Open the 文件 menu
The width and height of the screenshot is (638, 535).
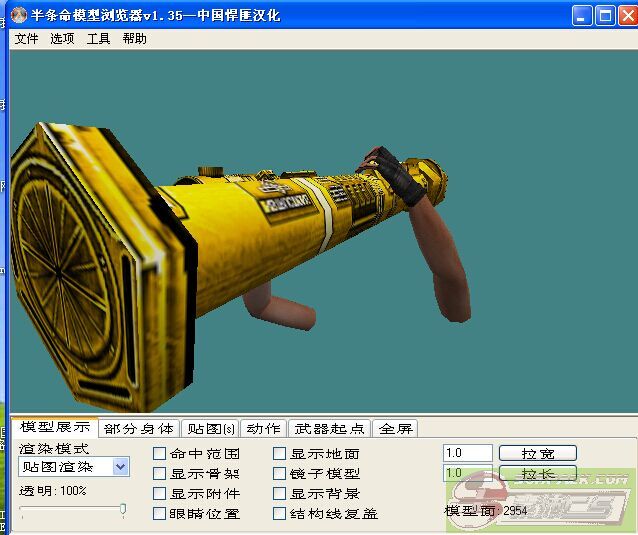[x=26, y=39]
